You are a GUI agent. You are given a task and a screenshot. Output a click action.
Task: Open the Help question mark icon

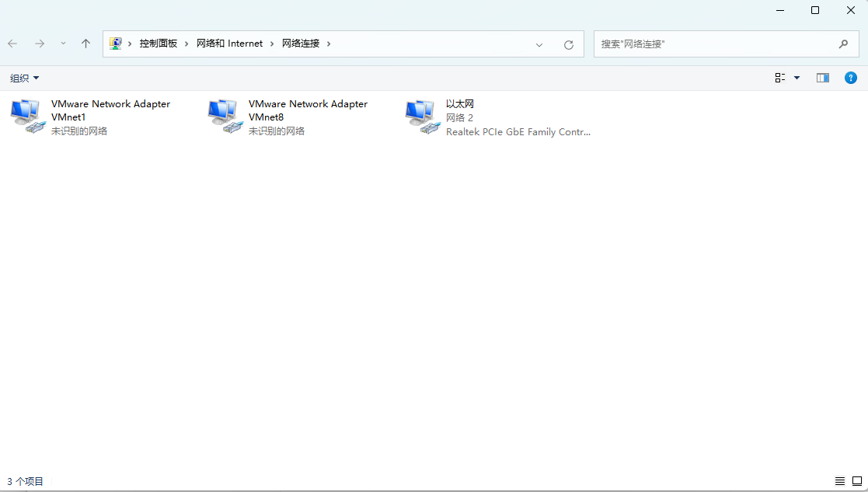(x=851, y=78)
